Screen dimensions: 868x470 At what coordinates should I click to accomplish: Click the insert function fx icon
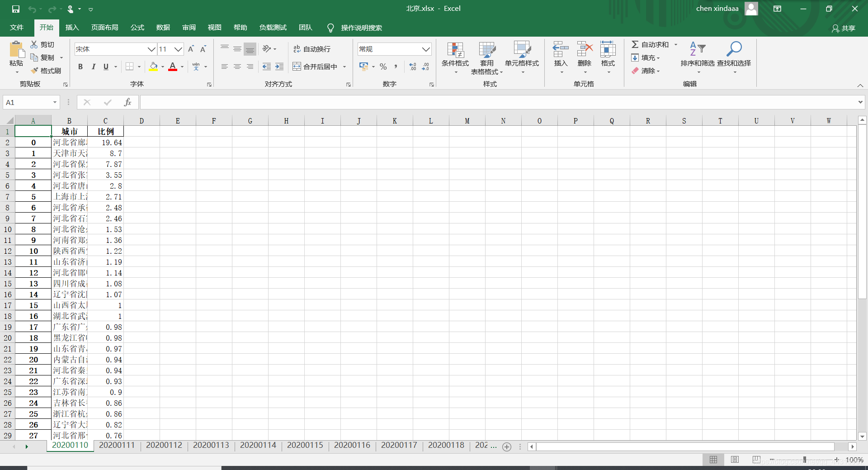[127, 102]
